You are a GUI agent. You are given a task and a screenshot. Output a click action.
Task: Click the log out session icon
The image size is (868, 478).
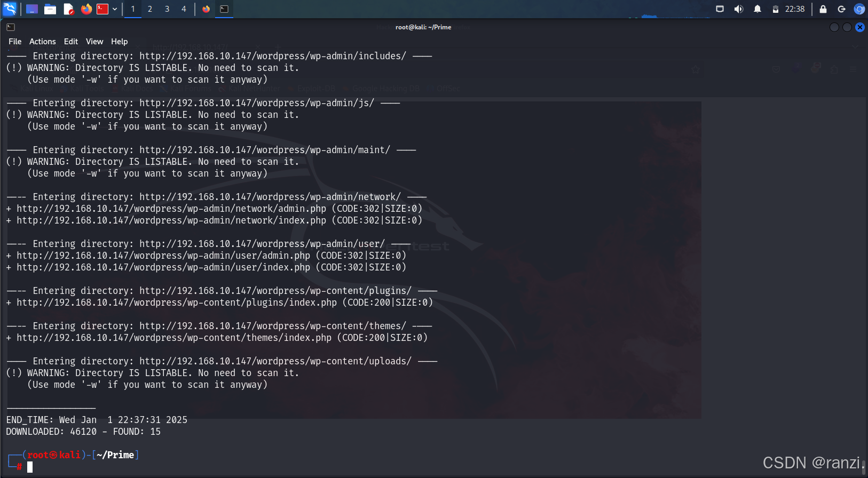coord(842,9)
